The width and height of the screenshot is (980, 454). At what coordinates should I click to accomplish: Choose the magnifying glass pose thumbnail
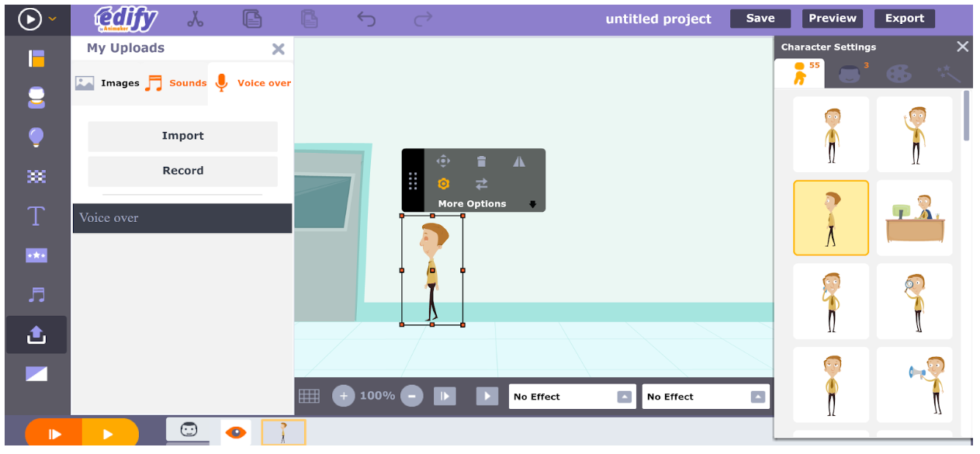click(914, 301)
